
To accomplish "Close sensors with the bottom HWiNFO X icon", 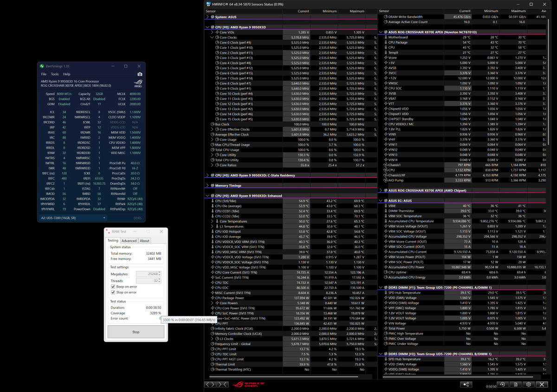I will [542, 385].
